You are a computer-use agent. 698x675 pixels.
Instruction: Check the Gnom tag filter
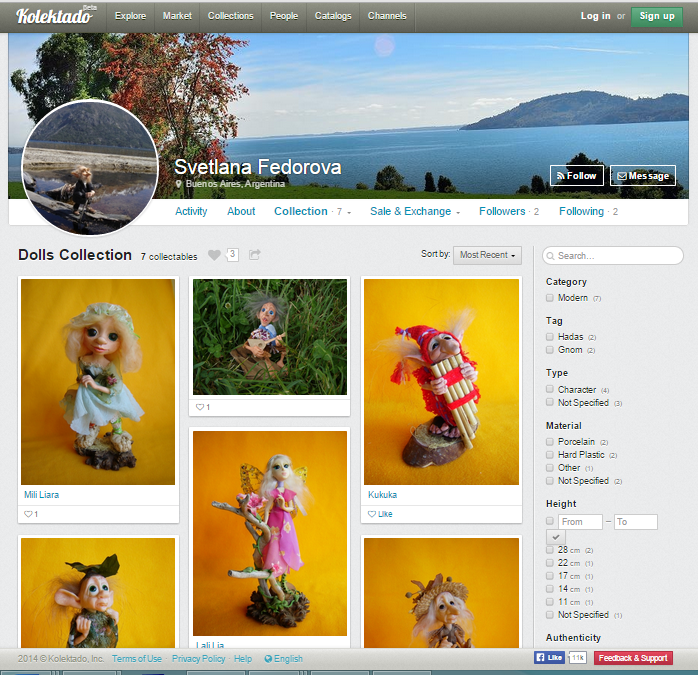(x=550, y=350)
